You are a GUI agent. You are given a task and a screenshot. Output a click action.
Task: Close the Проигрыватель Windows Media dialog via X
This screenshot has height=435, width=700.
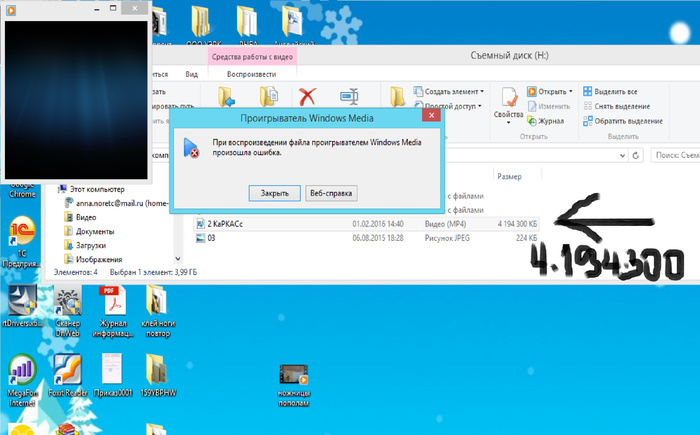click(x=431, y=115)
